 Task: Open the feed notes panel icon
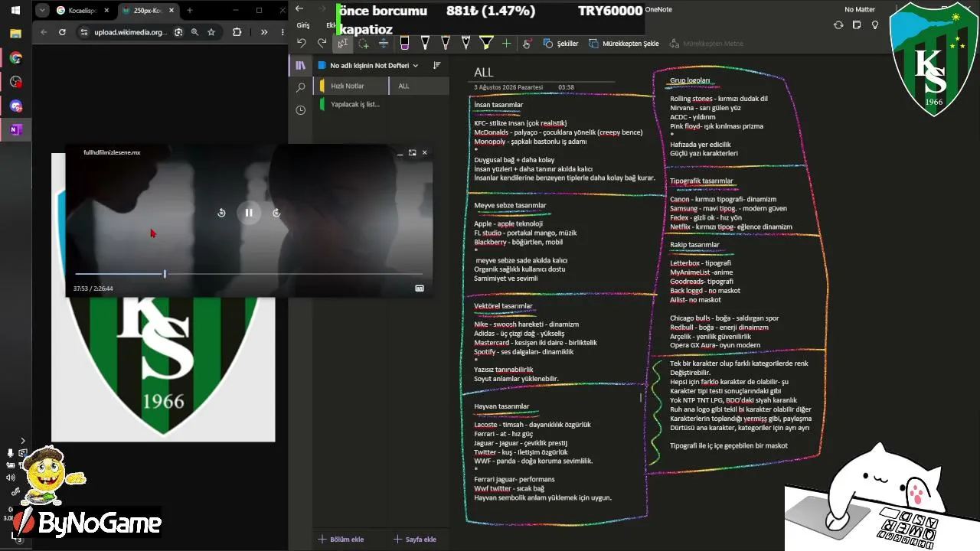coord(857,25)
